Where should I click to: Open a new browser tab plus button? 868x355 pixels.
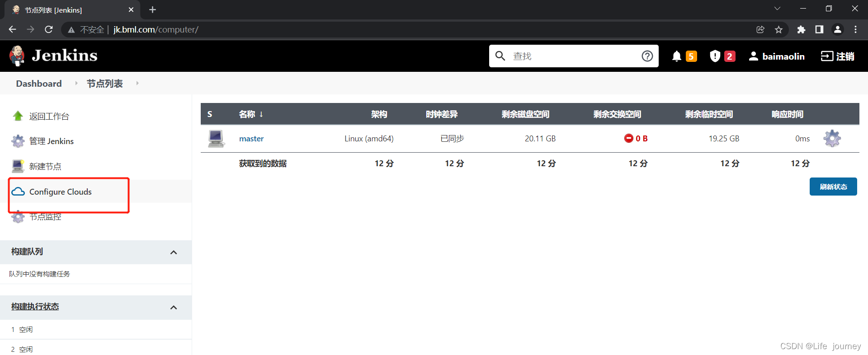pos(152,9)
